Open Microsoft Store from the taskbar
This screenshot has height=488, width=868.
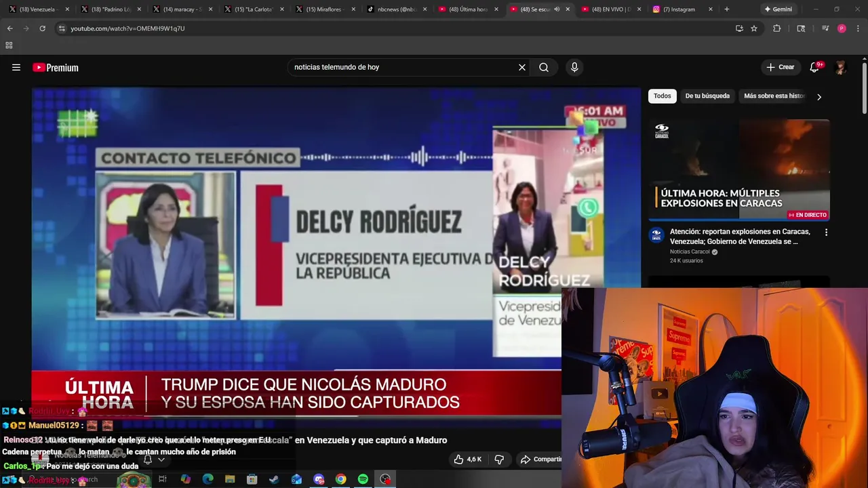pos(252,479)
